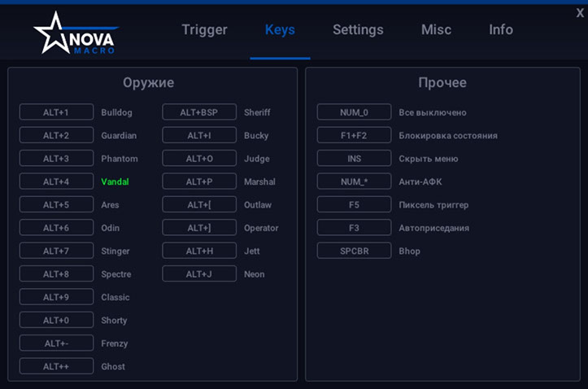
Task: Go to the Misc tab
Action: click(x=436, y=30)
